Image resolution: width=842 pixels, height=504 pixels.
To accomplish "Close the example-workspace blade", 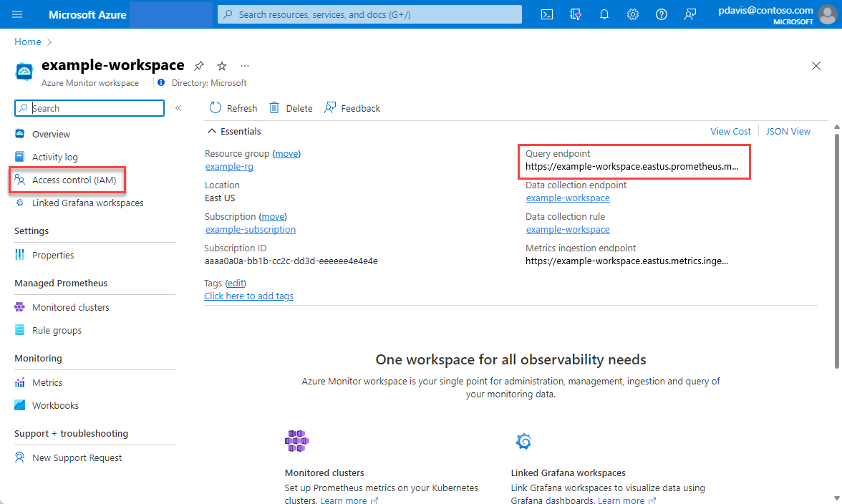I will (816, 65).
